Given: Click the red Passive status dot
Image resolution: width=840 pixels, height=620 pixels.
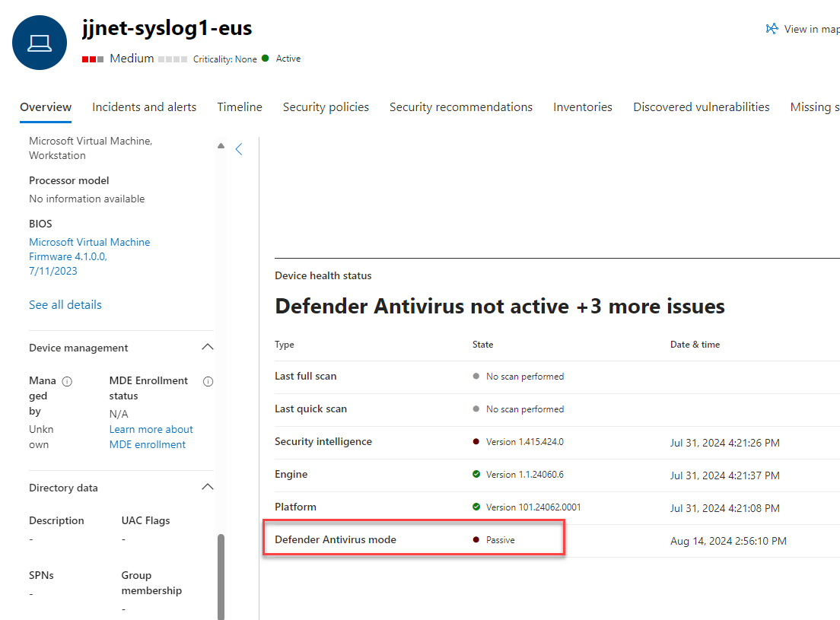Looking at the screenshot, I should tap(476, 540).
